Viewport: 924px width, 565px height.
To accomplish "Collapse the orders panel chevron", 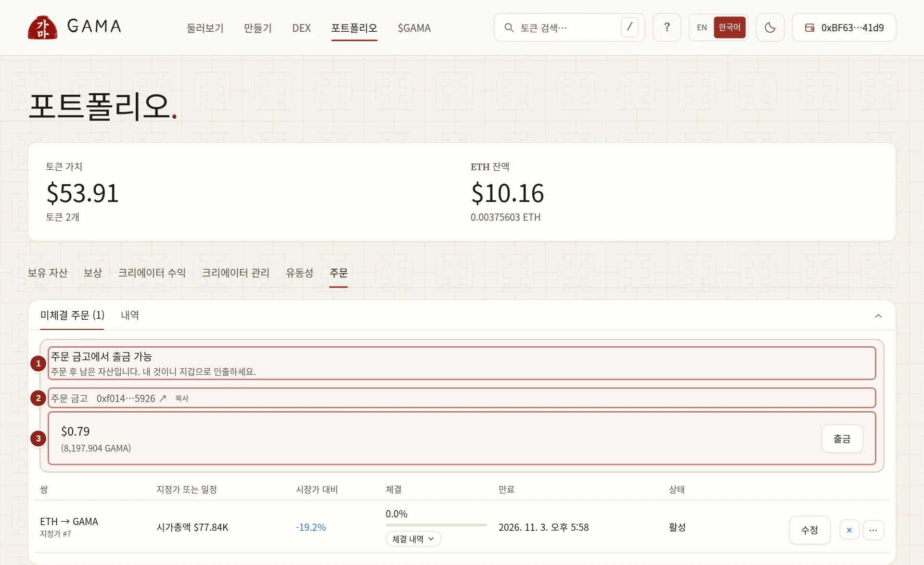I will 878,316.
